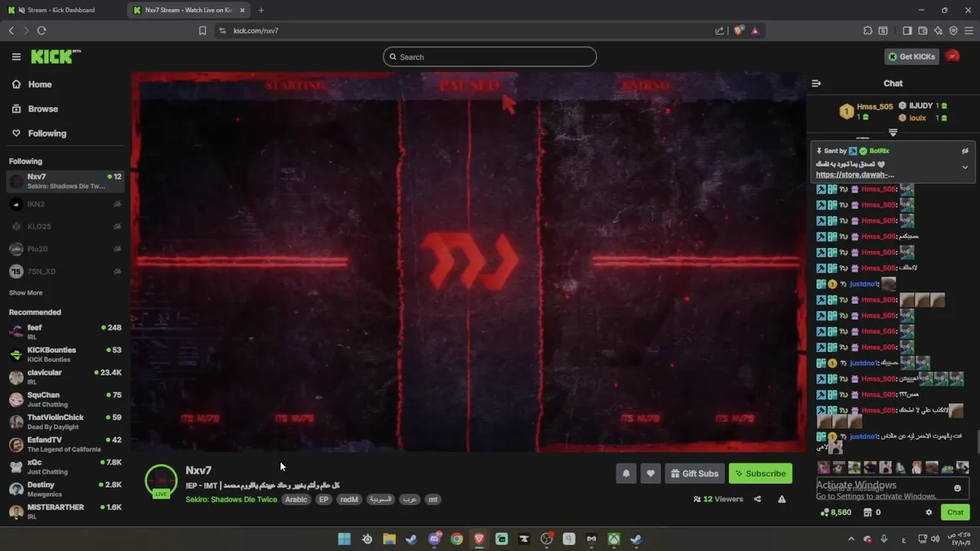This screenshot has width=980, height=551.
Task: Toggle the follow heart button
Action: click(x=650, y=474)
